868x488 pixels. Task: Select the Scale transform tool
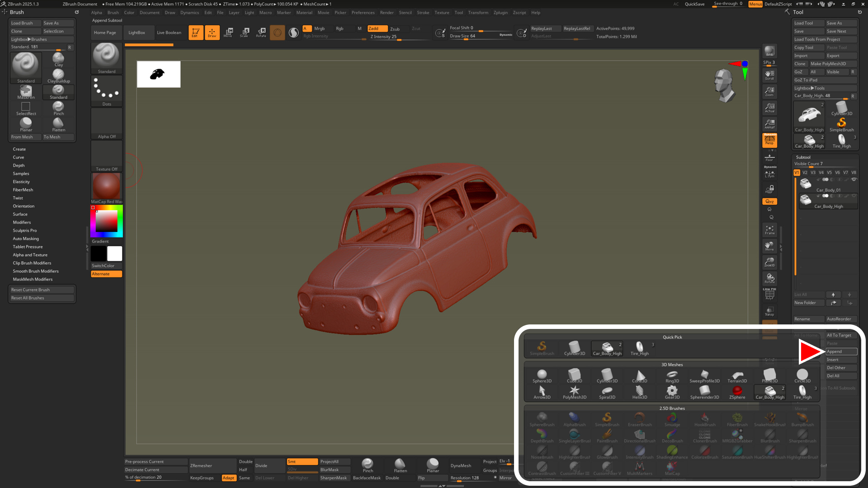pyautogui.click(x=245, y=33)
